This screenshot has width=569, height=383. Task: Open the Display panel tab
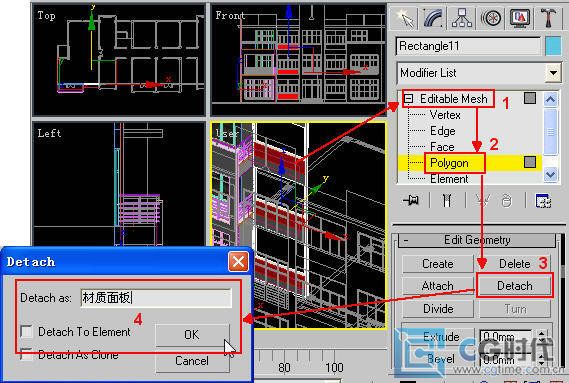[520, 17]
